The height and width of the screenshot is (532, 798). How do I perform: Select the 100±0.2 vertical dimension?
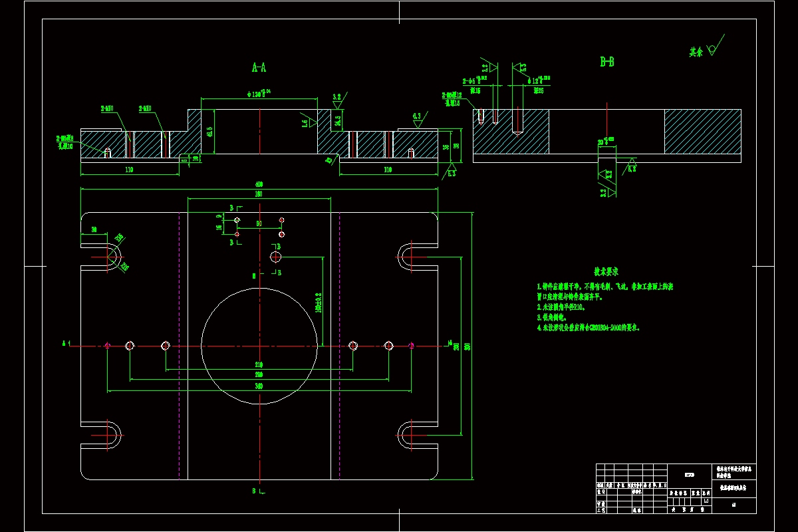pos(319,303)
